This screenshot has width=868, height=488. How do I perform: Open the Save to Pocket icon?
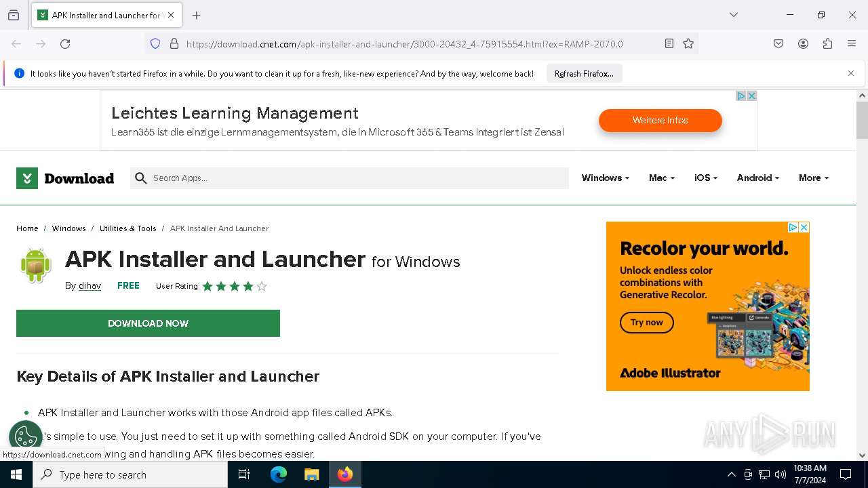[778, 44]
